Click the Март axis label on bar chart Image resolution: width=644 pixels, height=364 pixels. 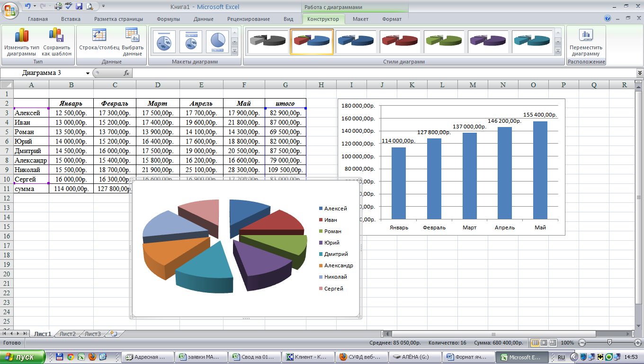tap(469, 227)
